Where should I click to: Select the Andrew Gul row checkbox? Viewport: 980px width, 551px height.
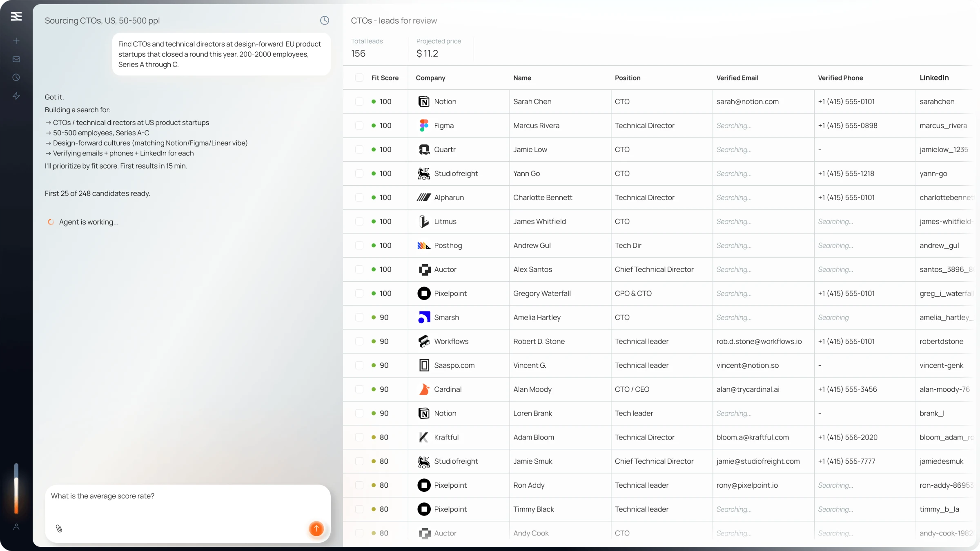click(359, 246)
